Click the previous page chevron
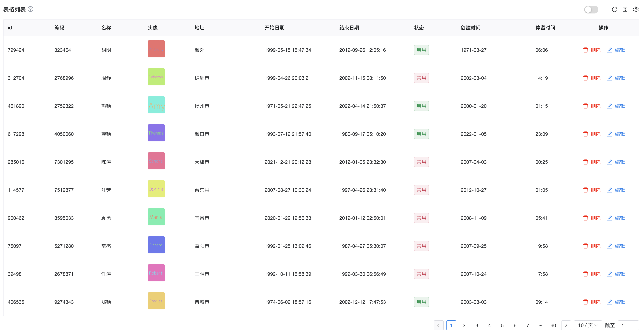This screenshot has width=644, height=336. (438, 325)
